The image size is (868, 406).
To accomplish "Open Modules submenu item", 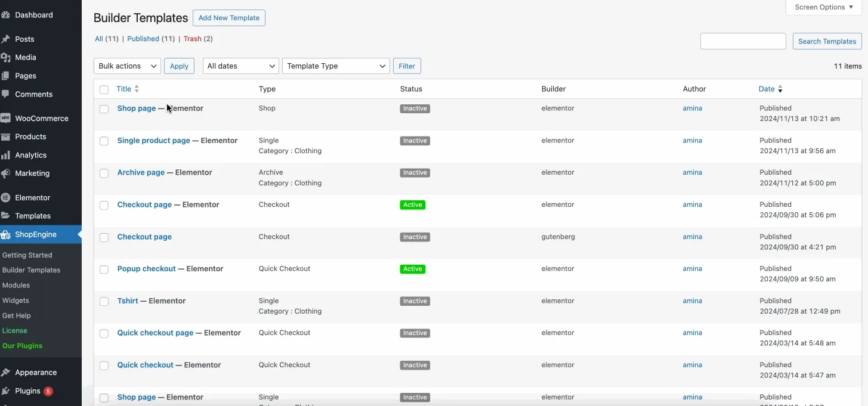I will point(16,286).
